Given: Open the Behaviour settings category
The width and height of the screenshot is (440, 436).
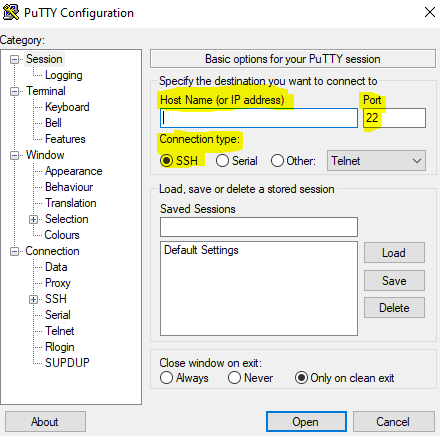Looking at the screenshot, I should [x=69, y=187].
